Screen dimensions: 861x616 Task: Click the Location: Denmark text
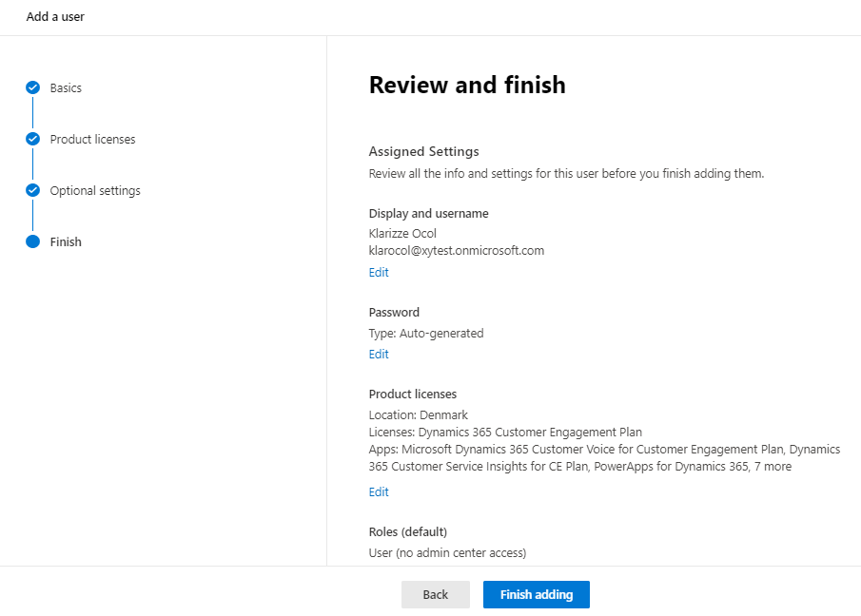coord(419,414)
